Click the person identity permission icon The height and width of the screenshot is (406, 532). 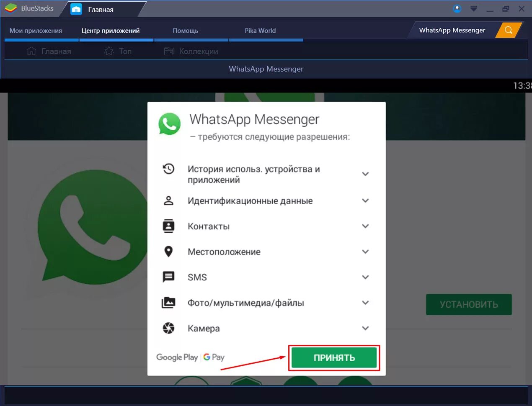168,200
